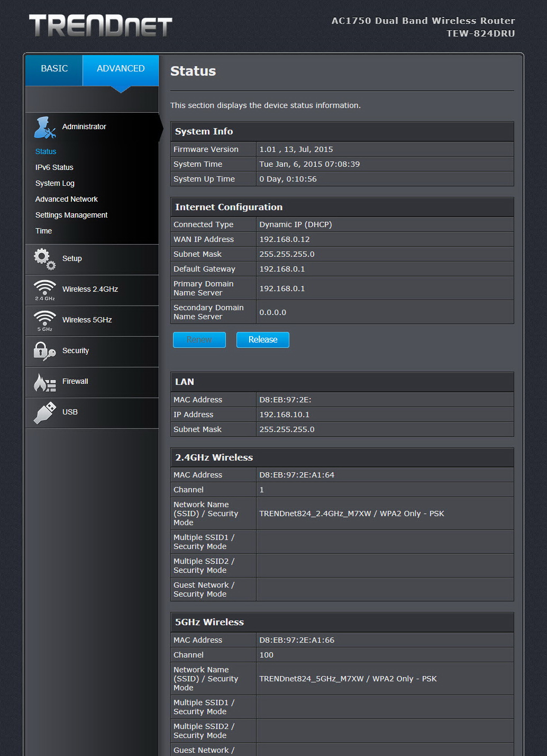Image resolution: width=547 pixels, height=756 pixels.
Task: Open the Administrator menu section
Action: point(92,127)
